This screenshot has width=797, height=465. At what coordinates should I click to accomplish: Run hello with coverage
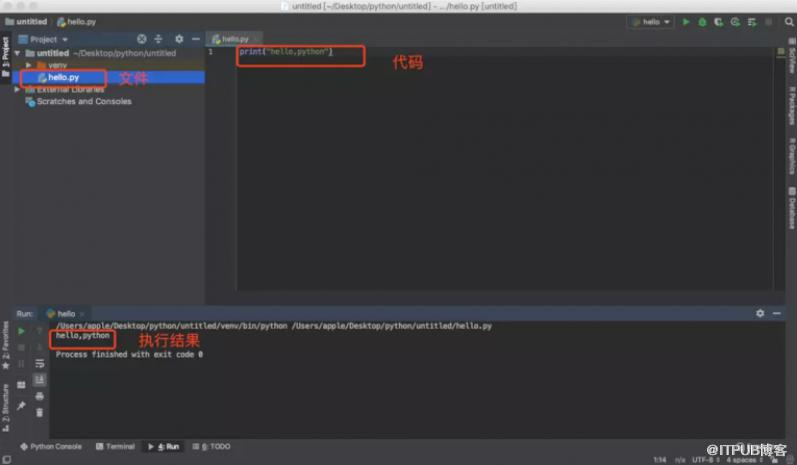click(x=718, y=22)
